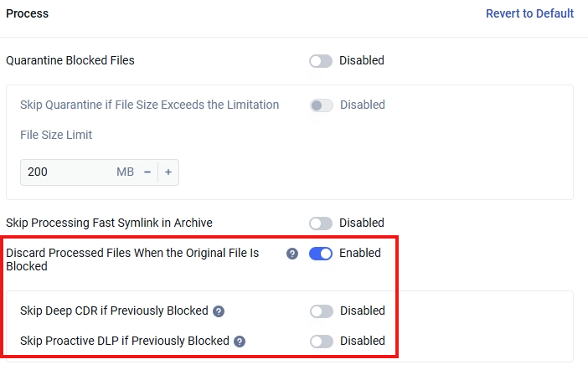
Task: Click the Enabled status text
Action: click(360, 253)
